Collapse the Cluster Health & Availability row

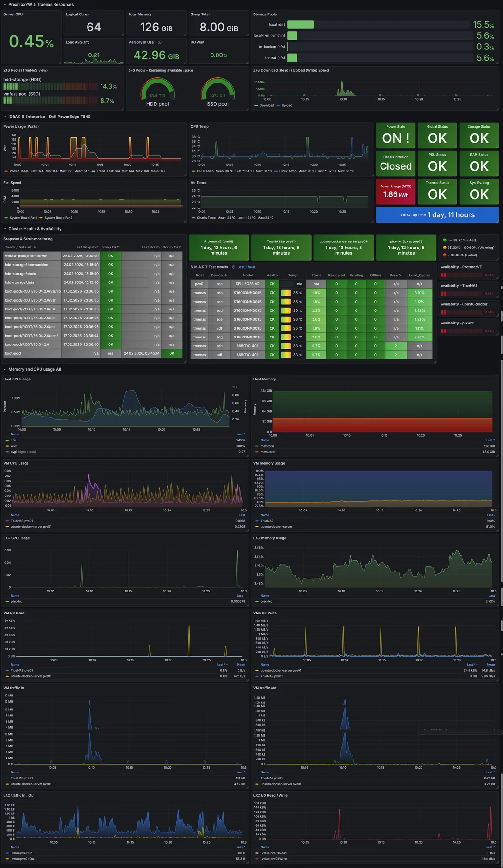click(5, 229)
